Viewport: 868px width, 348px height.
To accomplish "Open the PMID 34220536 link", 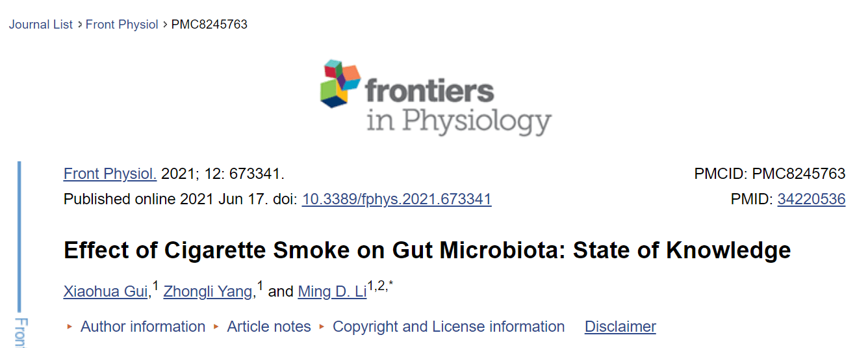I will [811, 199].
